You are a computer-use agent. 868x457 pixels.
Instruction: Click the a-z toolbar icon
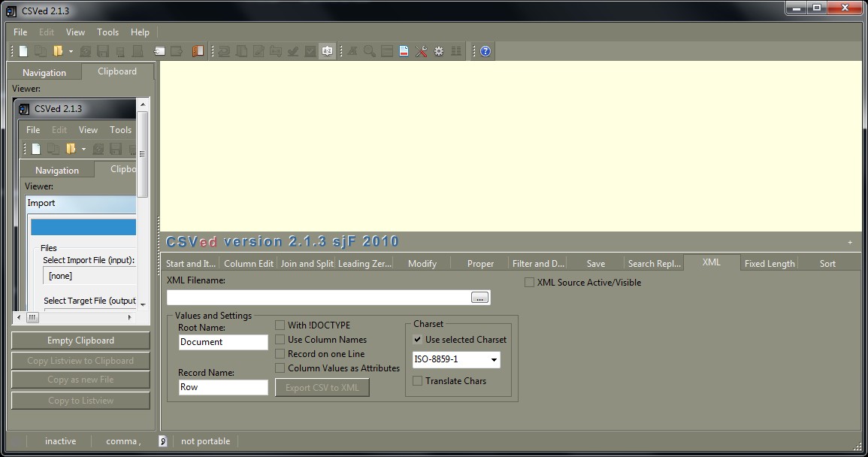(x=327, y=52)
